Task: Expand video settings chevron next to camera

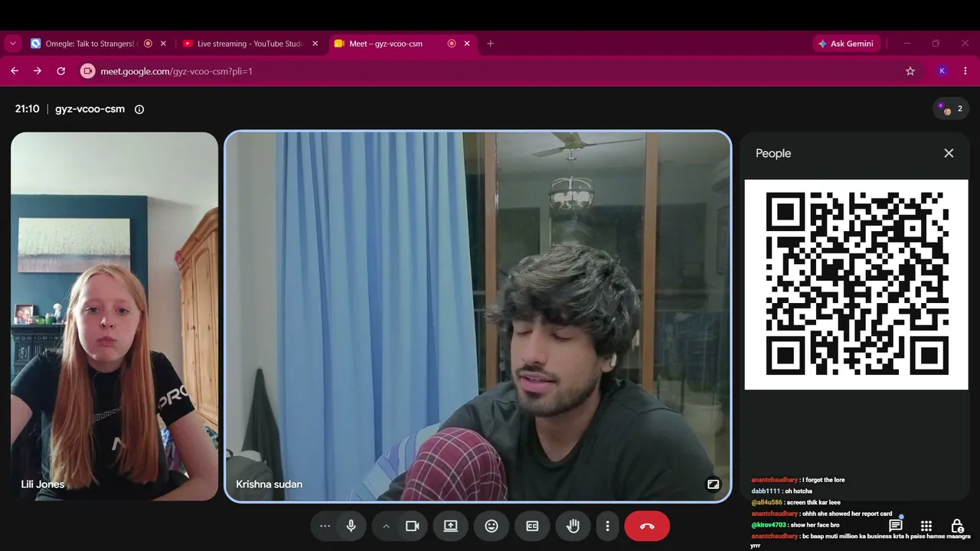Action: [x=386, y=526]
